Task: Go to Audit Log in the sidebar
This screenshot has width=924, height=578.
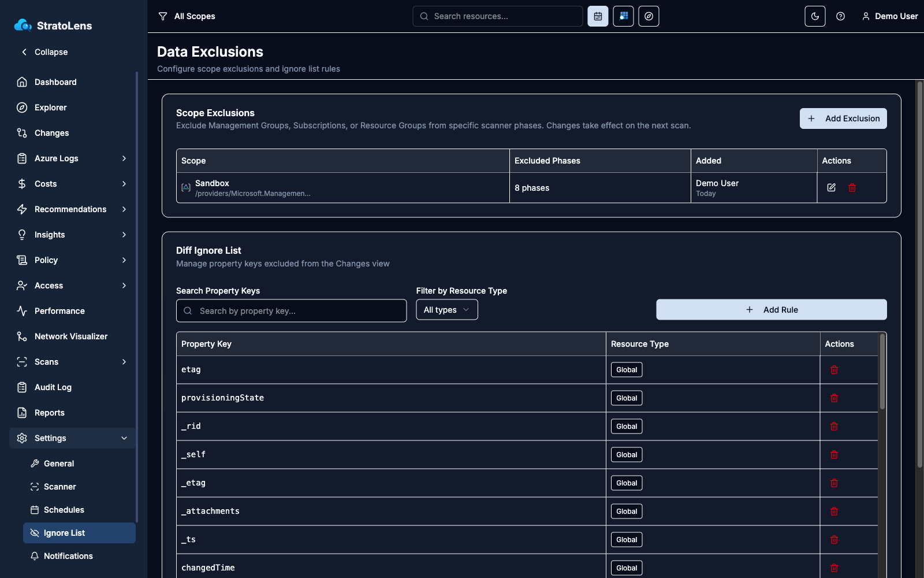Action: point(72,387)
